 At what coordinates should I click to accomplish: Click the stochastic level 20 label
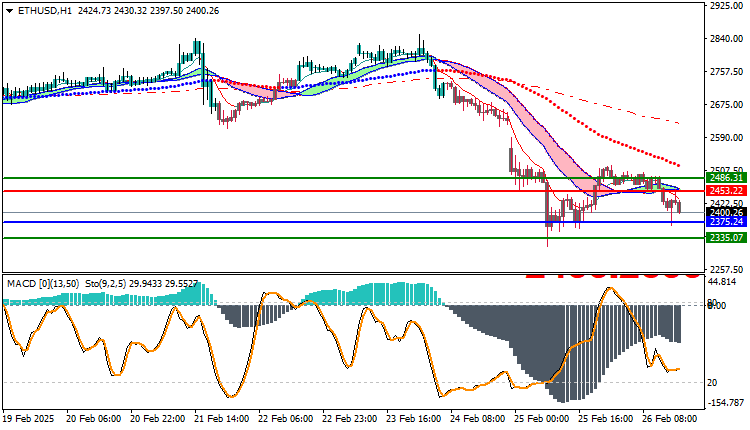(712, 383)
